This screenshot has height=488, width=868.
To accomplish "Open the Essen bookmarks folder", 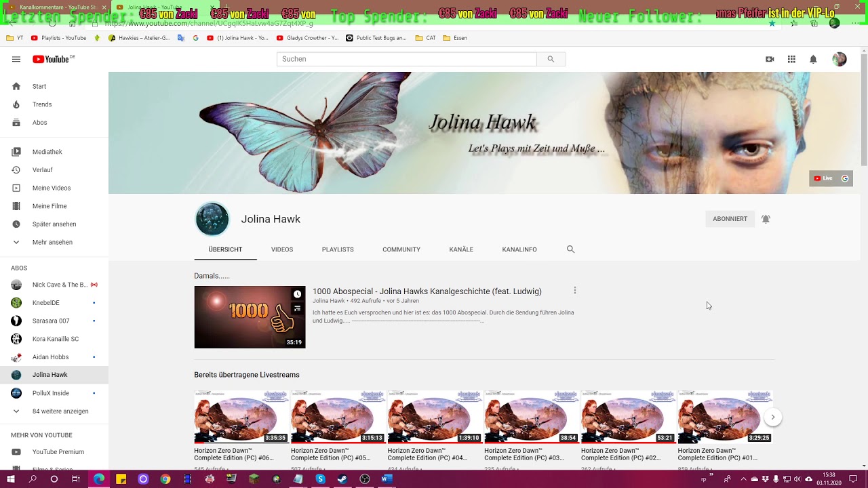I will tap(455, 38).
